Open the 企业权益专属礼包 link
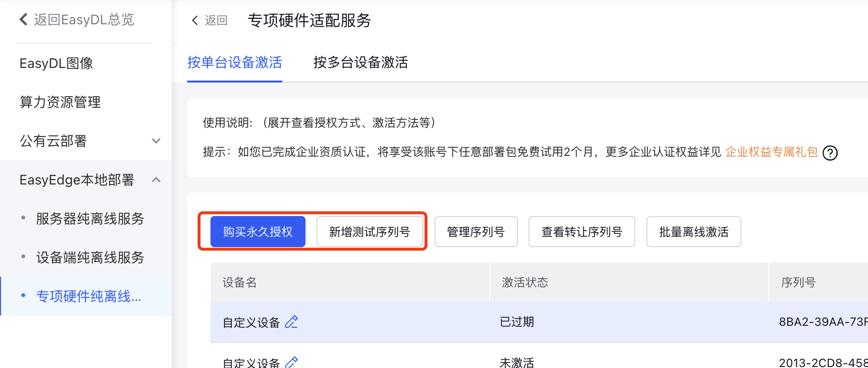 [x=772, y=152]
